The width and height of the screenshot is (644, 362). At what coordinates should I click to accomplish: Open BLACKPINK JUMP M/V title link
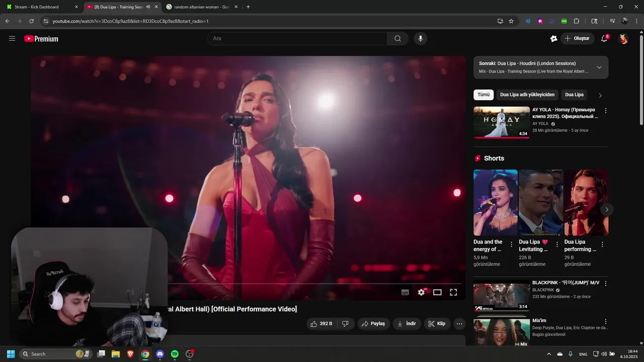tap(566, 283)
